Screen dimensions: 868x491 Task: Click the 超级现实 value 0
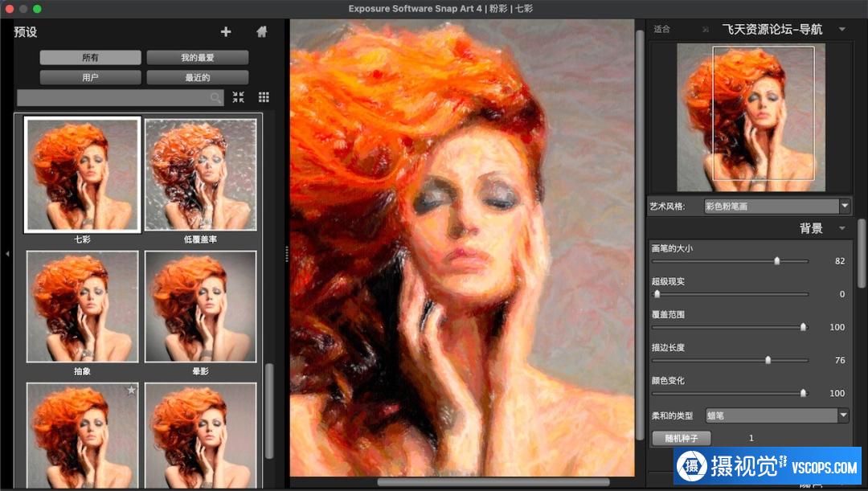[842, 294]
